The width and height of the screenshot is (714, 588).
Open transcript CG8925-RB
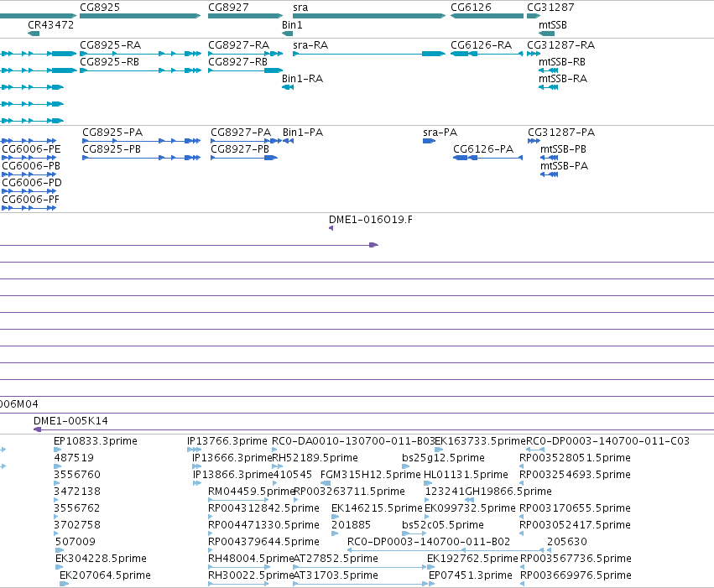pos(109,62)
